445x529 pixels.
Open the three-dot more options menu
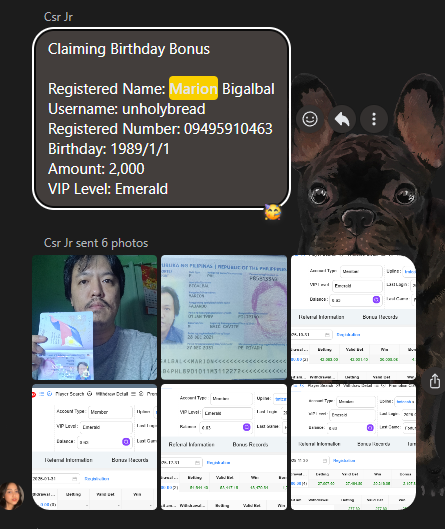(374, 119)
